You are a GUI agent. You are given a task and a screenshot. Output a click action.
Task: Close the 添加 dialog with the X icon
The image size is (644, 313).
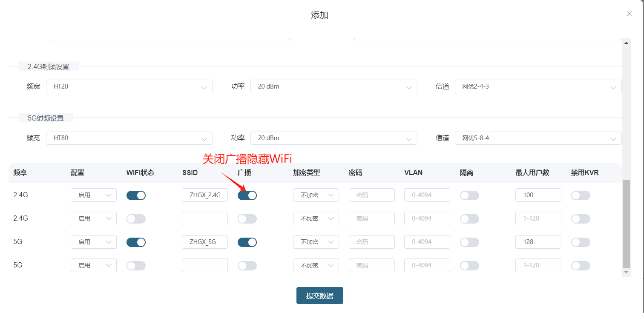[x=629, y=14]
